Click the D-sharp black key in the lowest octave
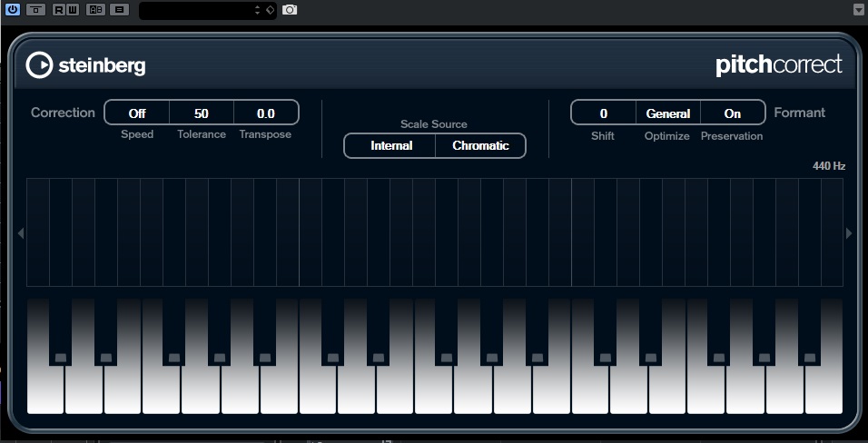 coord(105,332)
